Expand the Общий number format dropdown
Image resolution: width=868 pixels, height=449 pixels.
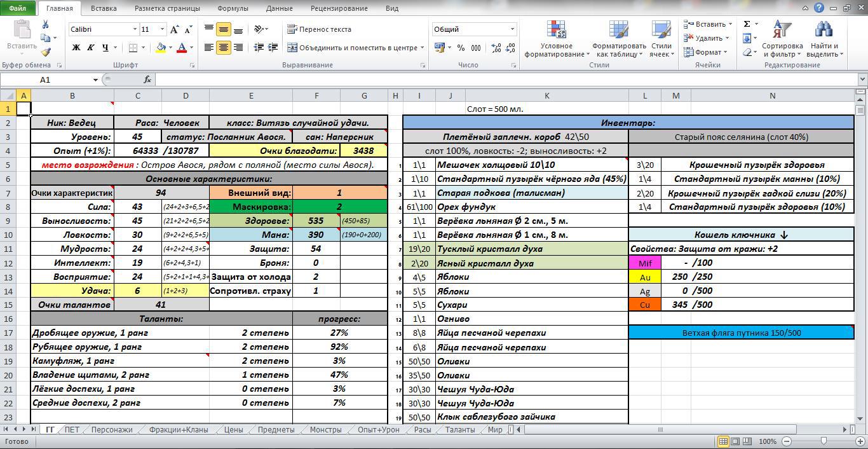512,29
